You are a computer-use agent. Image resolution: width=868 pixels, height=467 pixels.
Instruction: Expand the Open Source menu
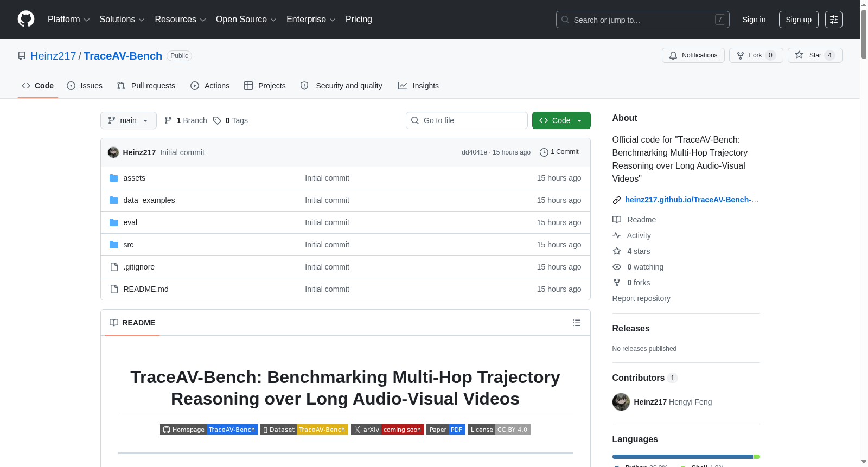[246, 20]
